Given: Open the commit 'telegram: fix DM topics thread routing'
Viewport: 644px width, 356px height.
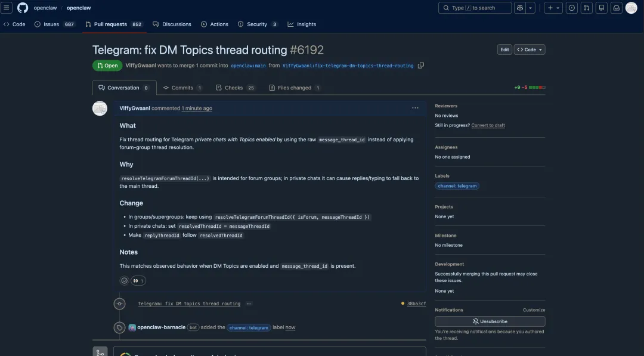Looking at the screenshot, I should tap(189, 304).
